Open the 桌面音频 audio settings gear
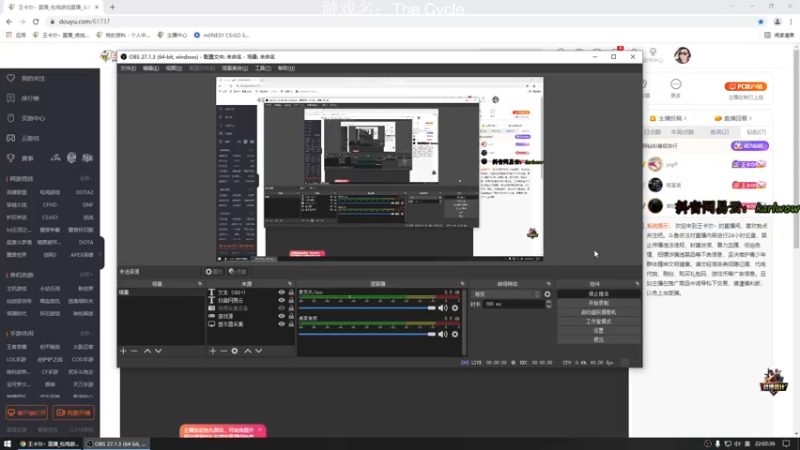The image size is (800, 450). coord(455,334)
